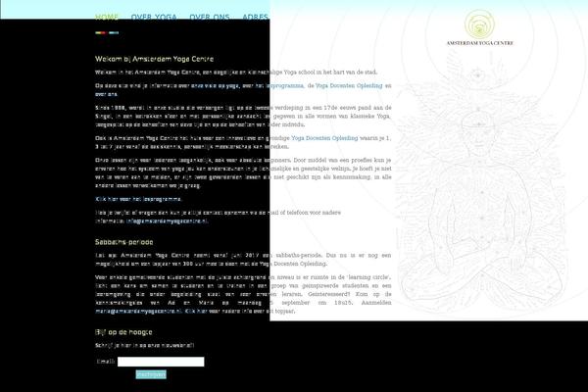Viewport: 588px width, 392px height.
Task: Click 'Klik hier' for topjaar info
Action: pos(196,311)
